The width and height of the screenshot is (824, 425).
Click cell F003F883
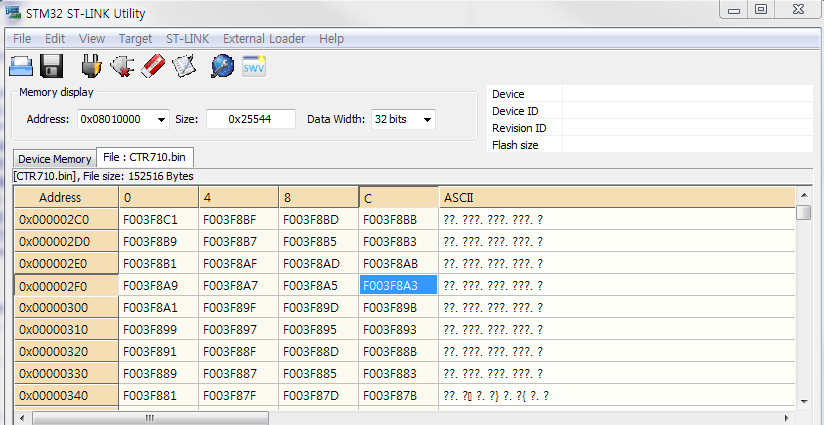[399, 374]
